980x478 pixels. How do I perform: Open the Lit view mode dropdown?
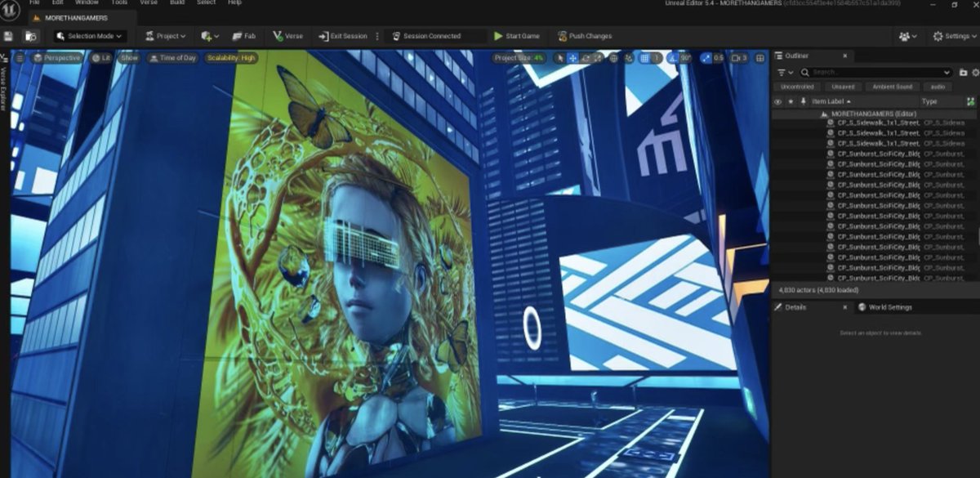click(x=101, y=58)
